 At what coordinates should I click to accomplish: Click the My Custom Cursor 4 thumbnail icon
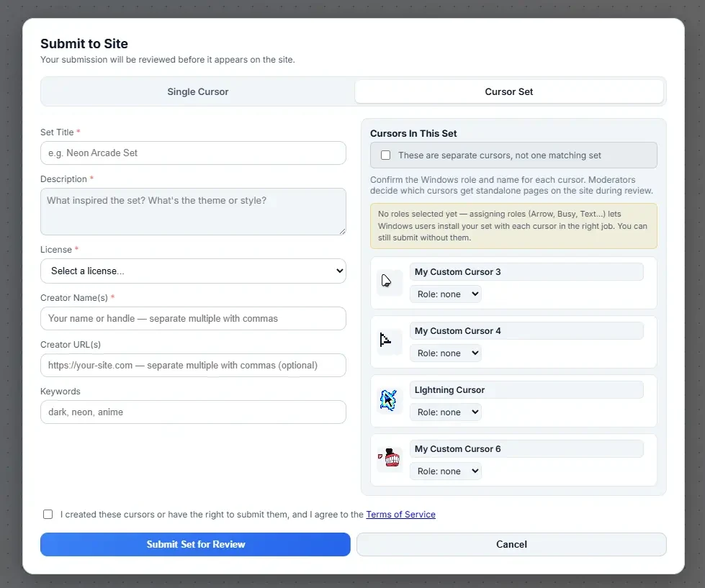click(389, 341)
